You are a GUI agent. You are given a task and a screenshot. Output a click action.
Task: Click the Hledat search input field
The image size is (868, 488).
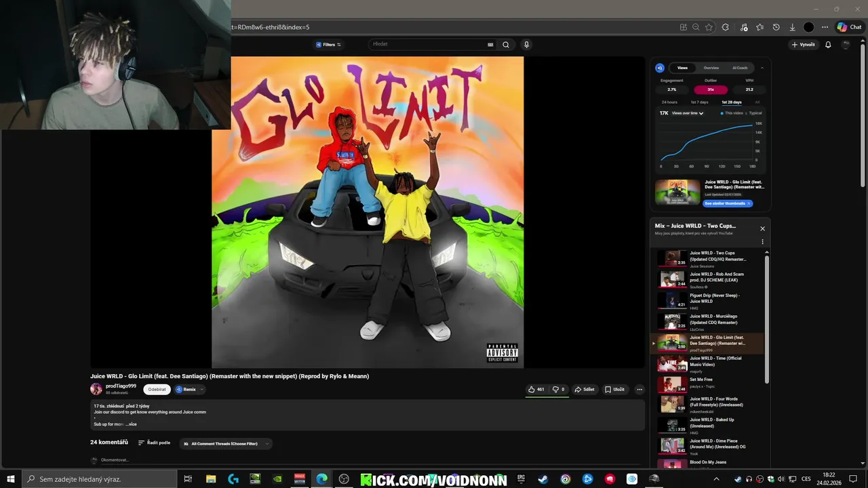(x=431, y=45)
